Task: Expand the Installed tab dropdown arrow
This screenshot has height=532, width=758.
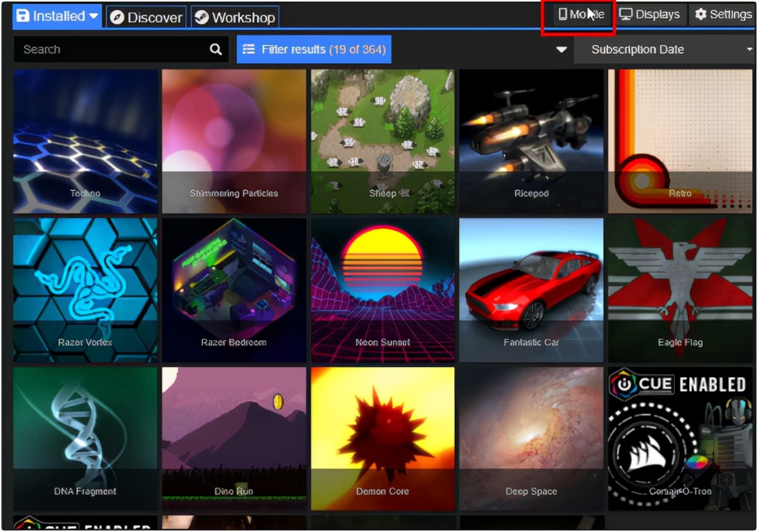Action: point(93,16)
